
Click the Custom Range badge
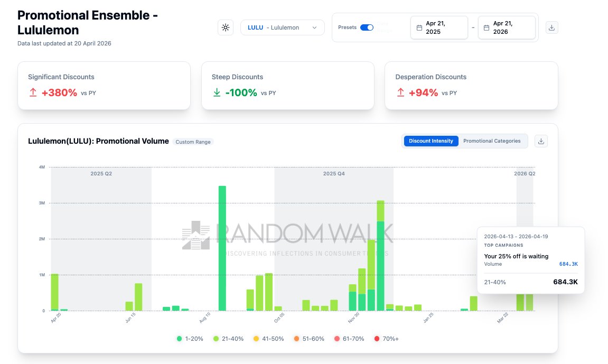(x=193, y=142)
